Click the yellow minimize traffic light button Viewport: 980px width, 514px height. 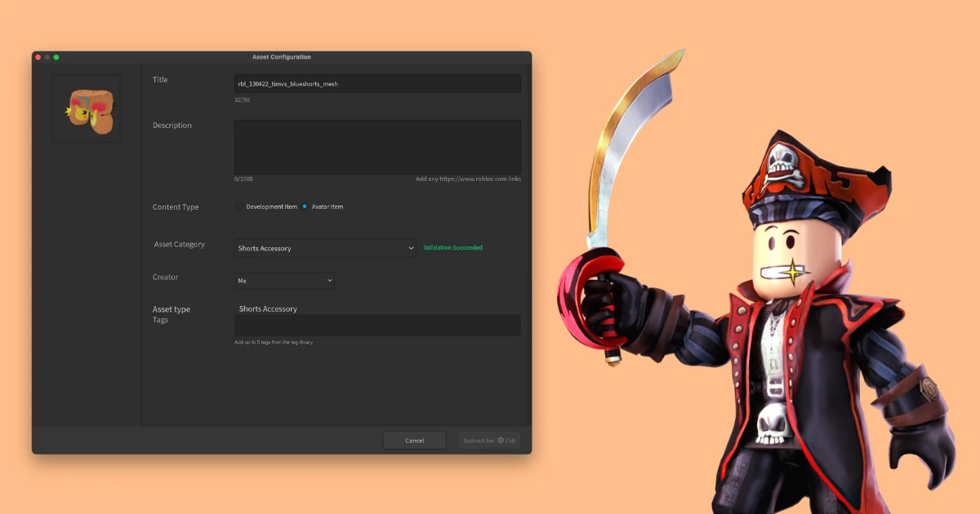point(46,57)
